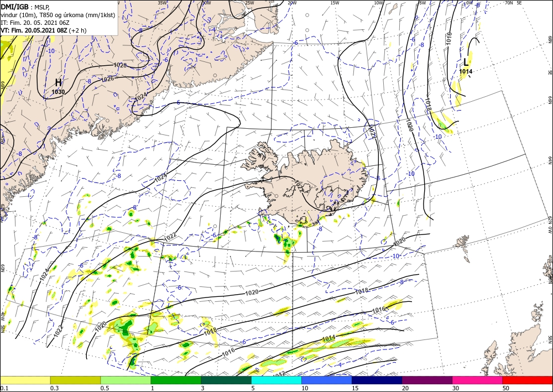Image resolution: width=553 pixels, height=392 pixels.
Task: Click the '1028' isobar label
Action: pos(120,65)
